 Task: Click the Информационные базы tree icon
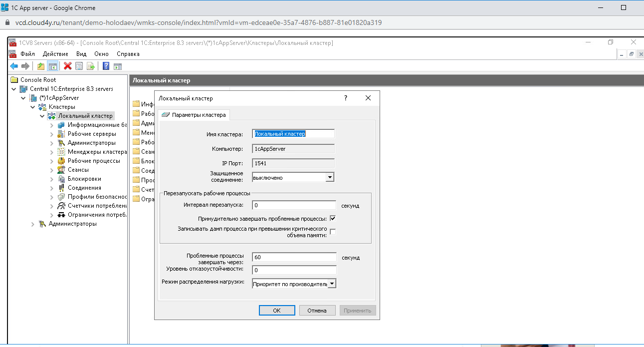tap(61, 125)
